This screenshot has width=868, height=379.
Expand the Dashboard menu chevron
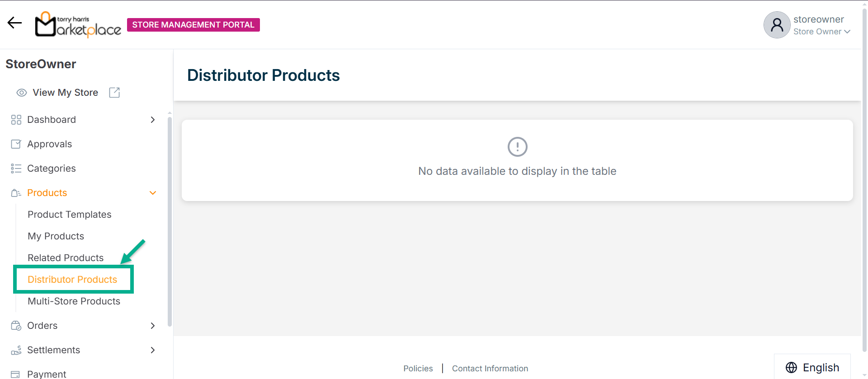point(153,120)
